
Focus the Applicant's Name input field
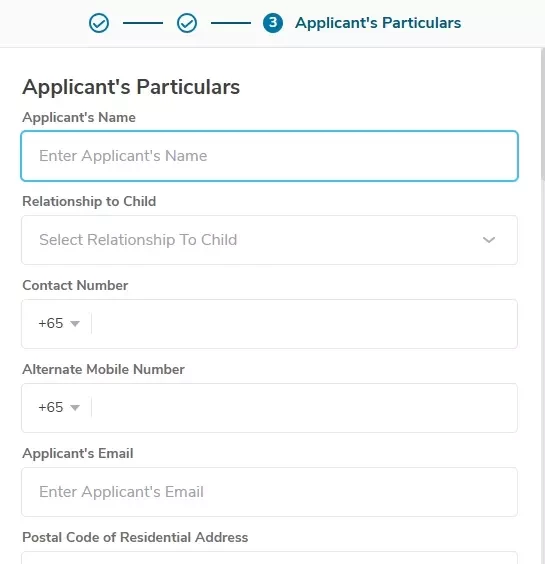tap(269, 156)
